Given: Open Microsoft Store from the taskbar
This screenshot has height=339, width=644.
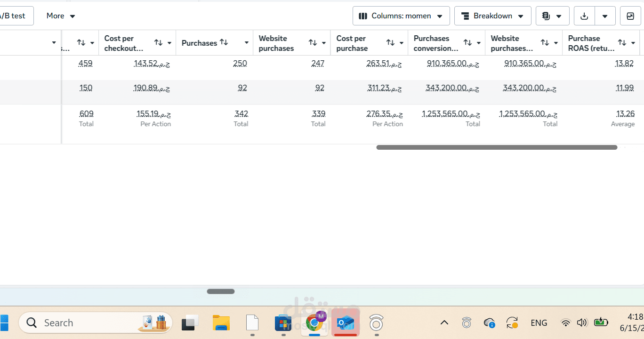Looking at the screenshot, I should [x=283, y=323].
